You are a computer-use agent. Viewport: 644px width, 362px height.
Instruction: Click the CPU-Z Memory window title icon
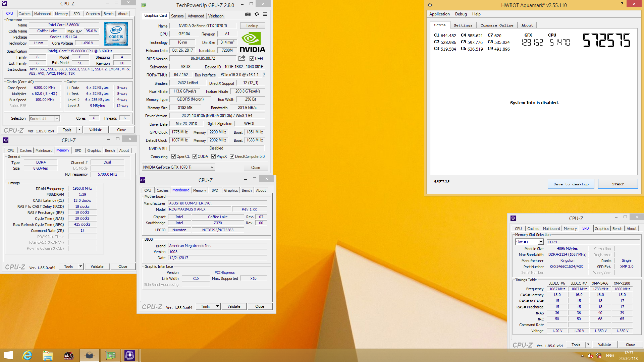click(6, 140)
